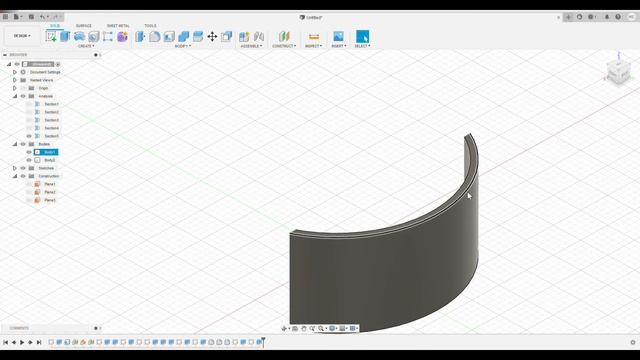Select the Offset Face tool
The width and height of the screenshot is (640, 360).
click(198, 36)
